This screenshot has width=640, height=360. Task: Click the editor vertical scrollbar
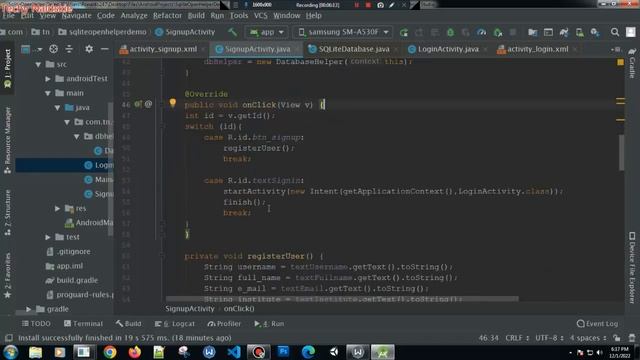(621, 152)
